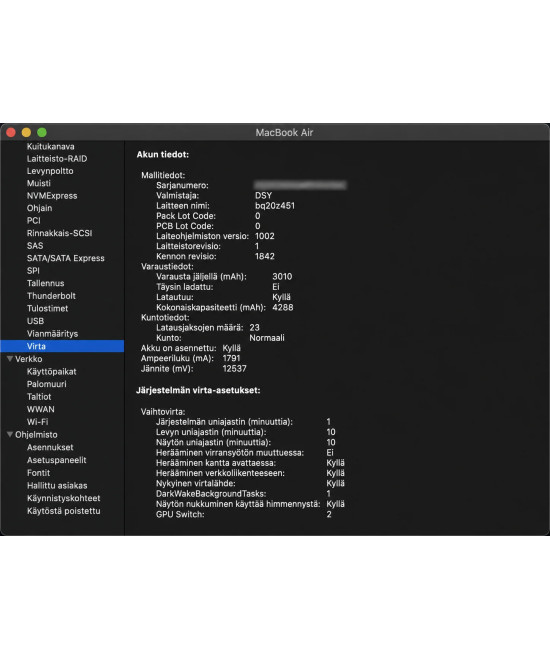
Task: Open NVMExpress in the sidebar
Action: [x=52, y=196]
